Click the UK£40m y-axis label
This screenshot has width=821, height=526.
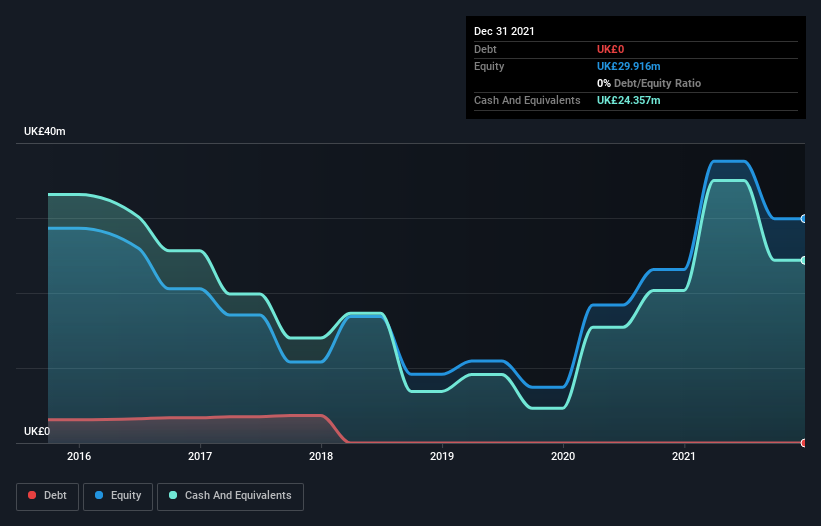[45, 131]
